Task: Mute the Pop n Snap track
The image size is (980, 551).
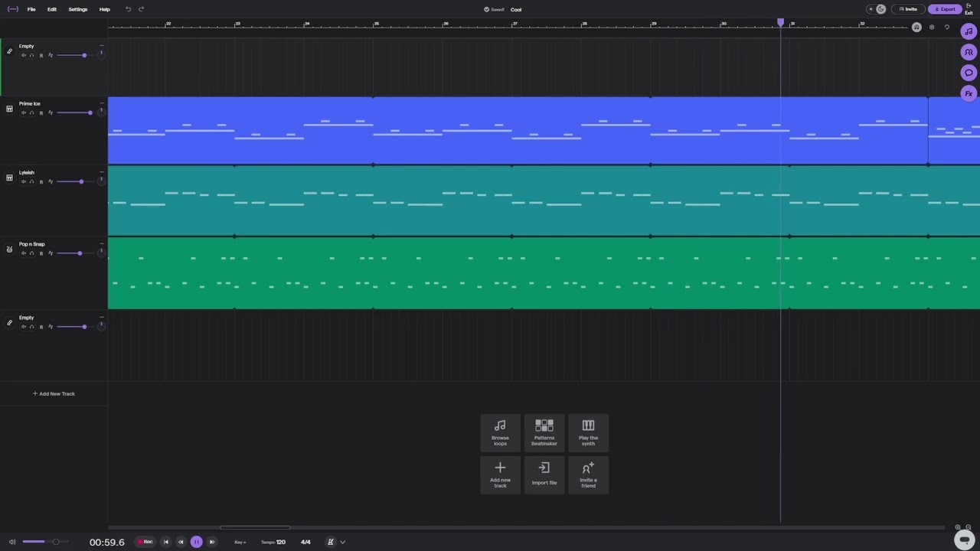Action: [x=23, y=253]
